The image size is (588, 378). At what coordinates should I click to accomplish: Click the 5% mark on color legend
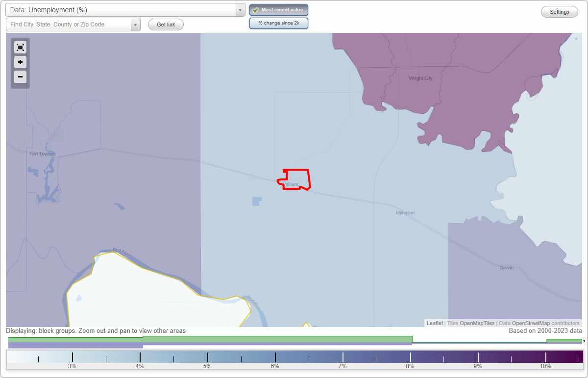click(x=207, y=366)
